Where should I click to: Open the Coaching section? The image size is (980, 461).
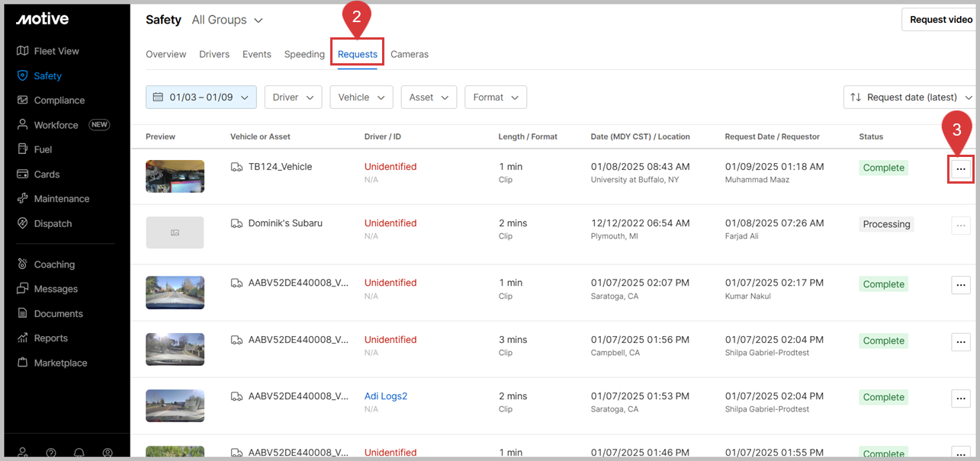click(x=53, y=264)
